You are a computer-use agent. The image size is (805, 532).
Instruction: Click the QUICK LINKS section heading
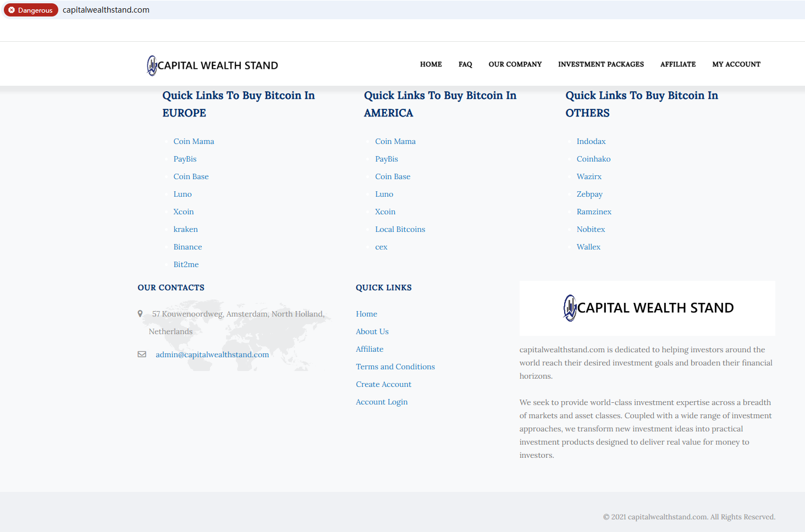pyautogui.click(x=384, y=287)
